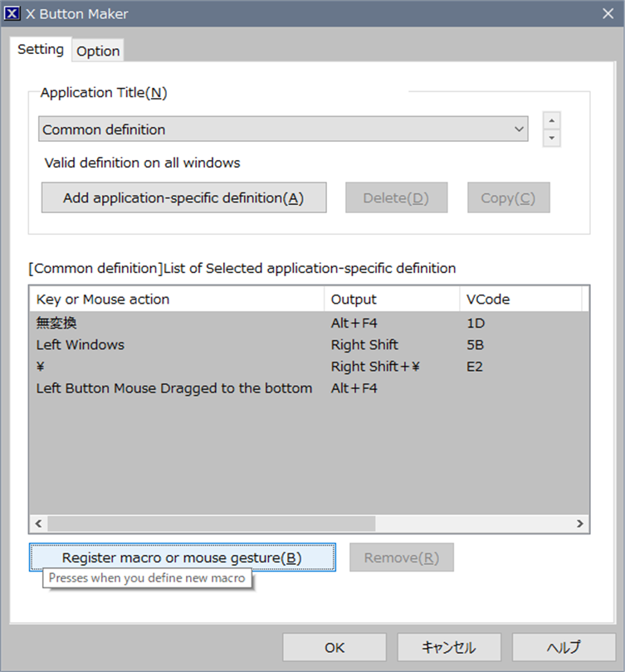Select the Left Windows list entry
The height and width of the screenshot is (672, 625).
tap(309, 344)
